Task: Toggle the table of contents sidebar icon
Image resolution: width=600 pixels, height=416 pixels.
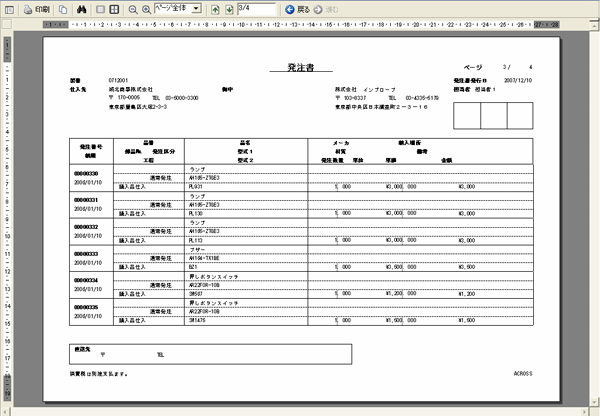Action: (9, 10)
